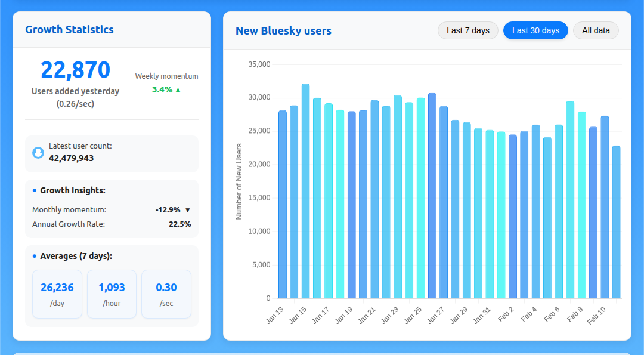
Task: Switch chart to All data
Action: [x=595, y=30]
